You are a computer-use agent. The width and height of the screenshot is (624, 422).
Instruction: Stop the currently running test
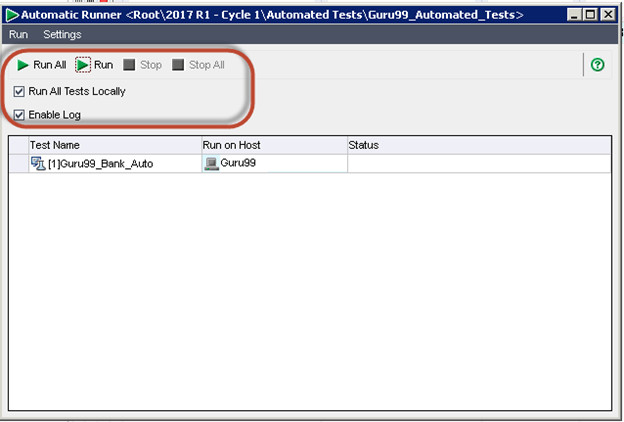(143, 65)
